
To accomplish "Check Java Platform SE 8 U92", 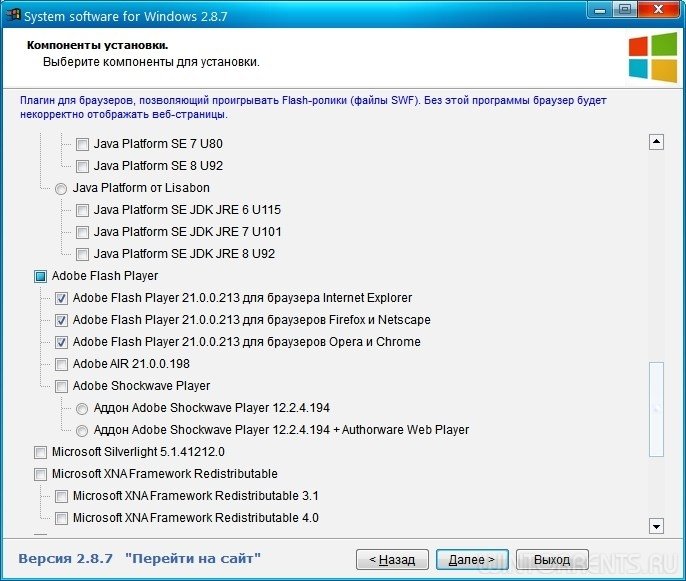I will (82, 166).
